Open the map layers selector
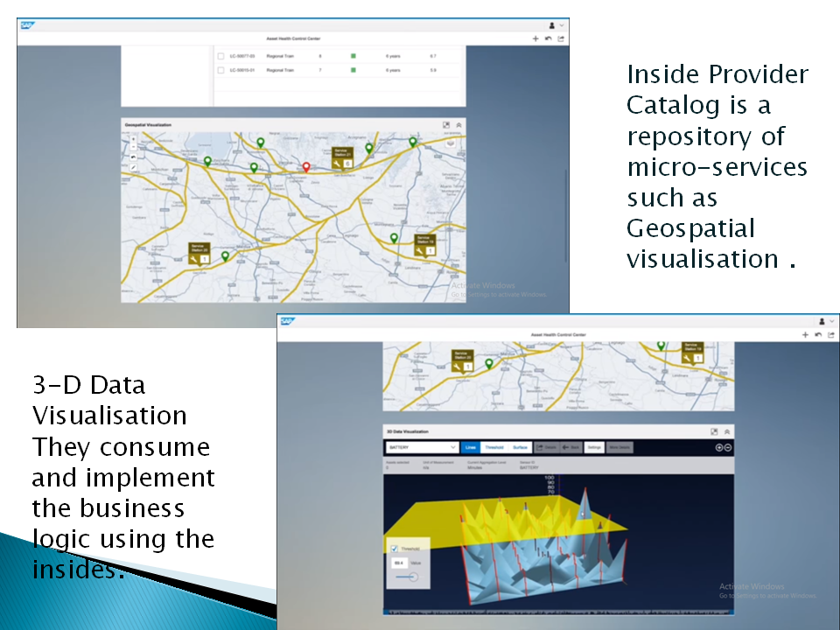840x630 pixels. click(451, 143)
